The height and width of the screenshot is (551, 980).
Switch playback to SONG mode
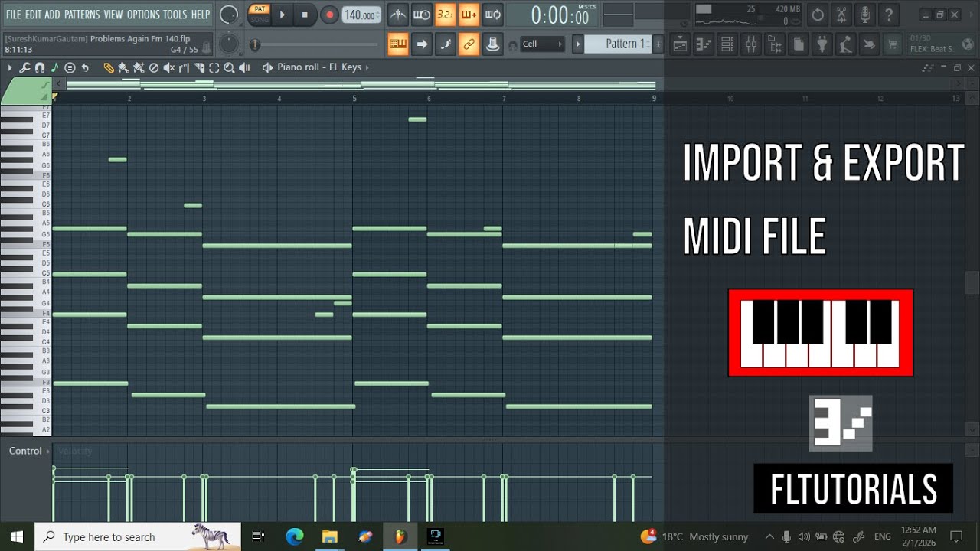click(x=260, y=20)
